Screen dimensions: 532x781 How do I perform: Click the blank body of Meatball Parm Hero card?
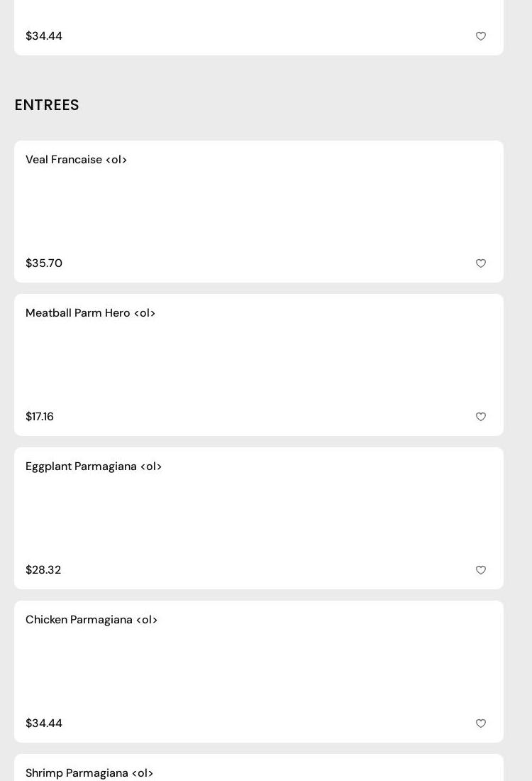click(x=259, y=365)
